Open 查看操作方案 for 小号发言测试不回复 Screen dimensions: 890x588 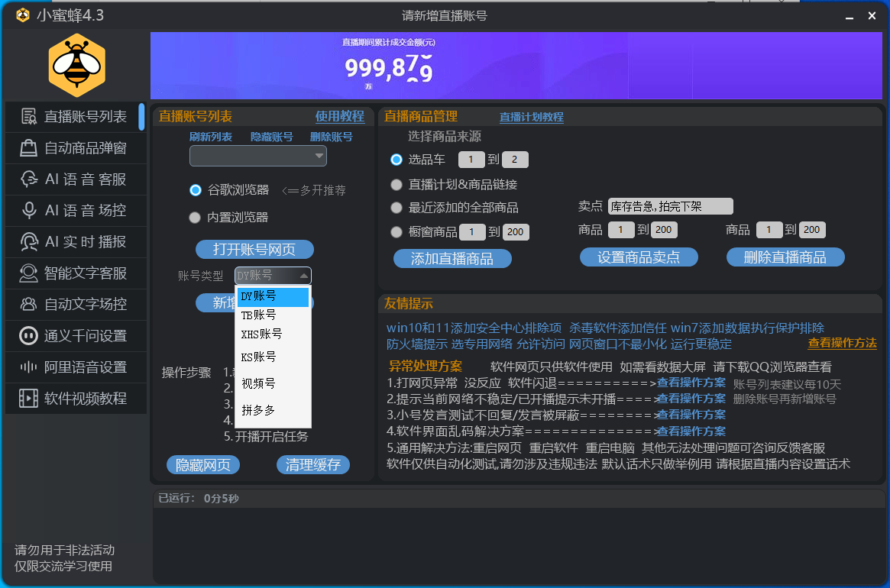click(691, 415)
